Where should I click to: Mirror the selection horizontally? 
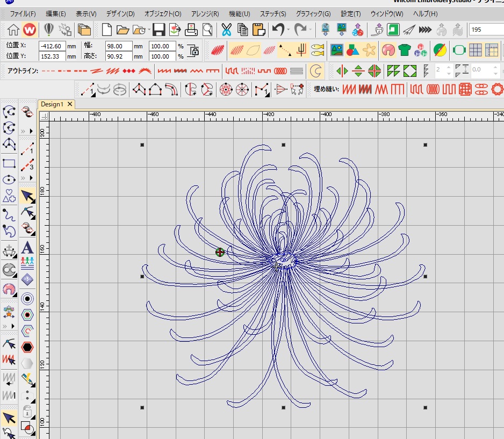point(342,71)
